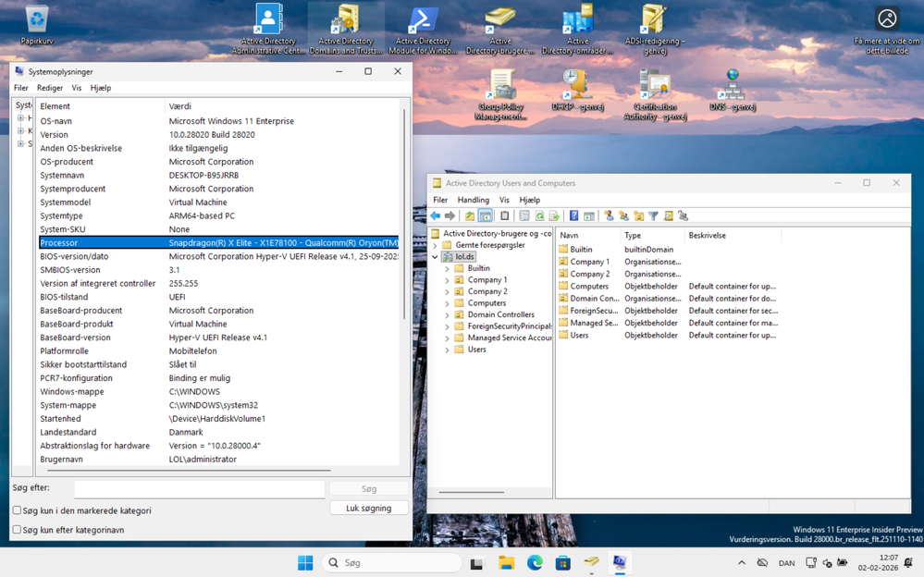Screen dimensions: 924x577
Task: Collapse the lol.ds domain node
Action: coord(436,257)
